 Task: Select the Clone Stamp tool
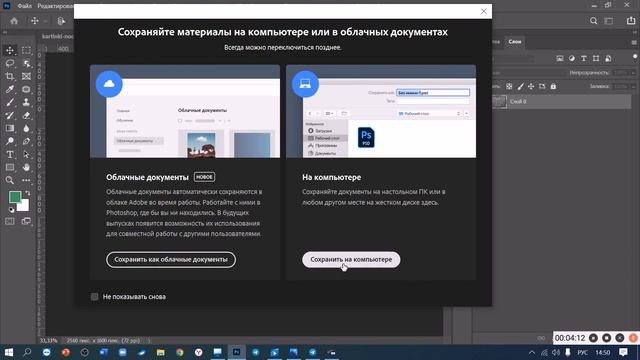click(x=26, y=102)
